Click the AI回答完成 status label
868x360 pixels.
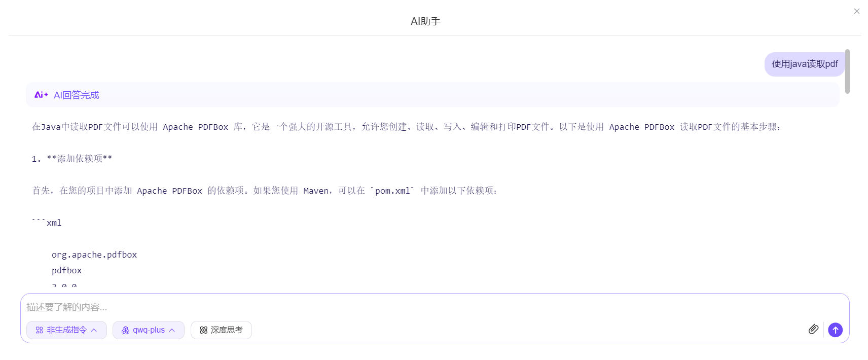[x=77, y=95]
